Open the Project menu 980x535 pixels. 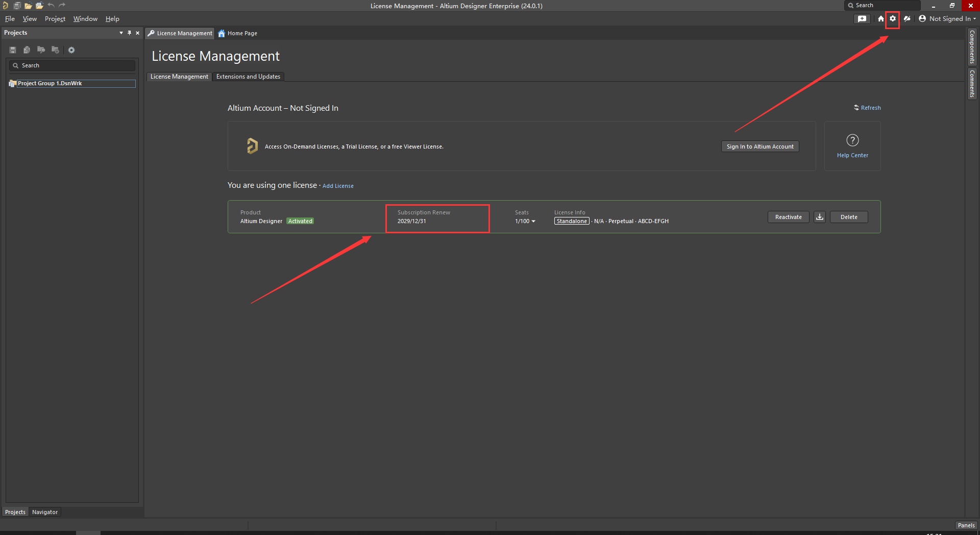click(55, 19)
